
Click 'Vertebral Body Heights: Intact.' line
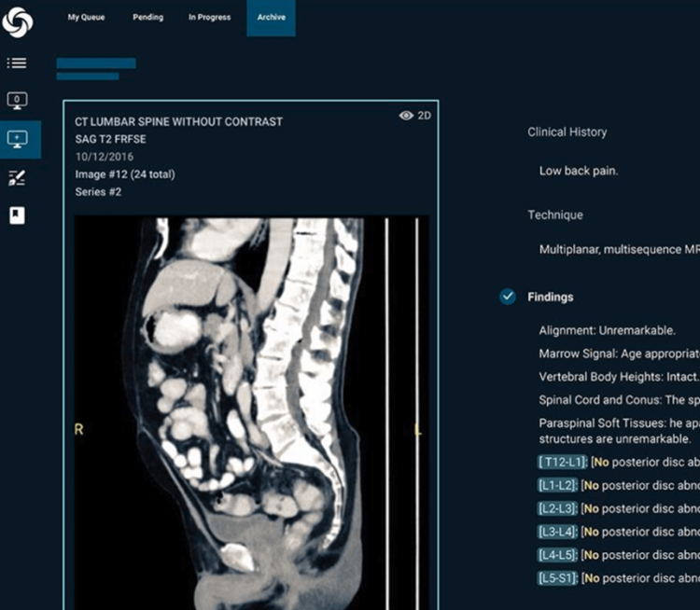point(619,377)
